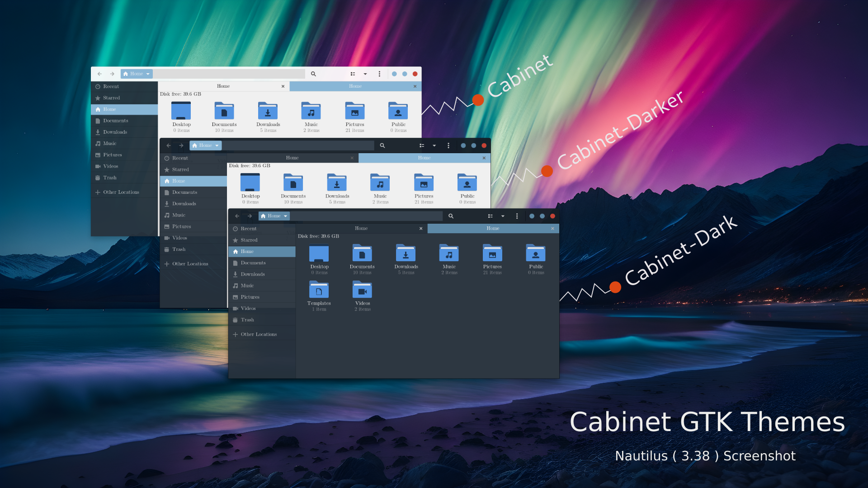Open Downloads folder icon in Cabinet-Darker window
The height and width of the screenshot is (488, 868).
click(x=337, y=183)
